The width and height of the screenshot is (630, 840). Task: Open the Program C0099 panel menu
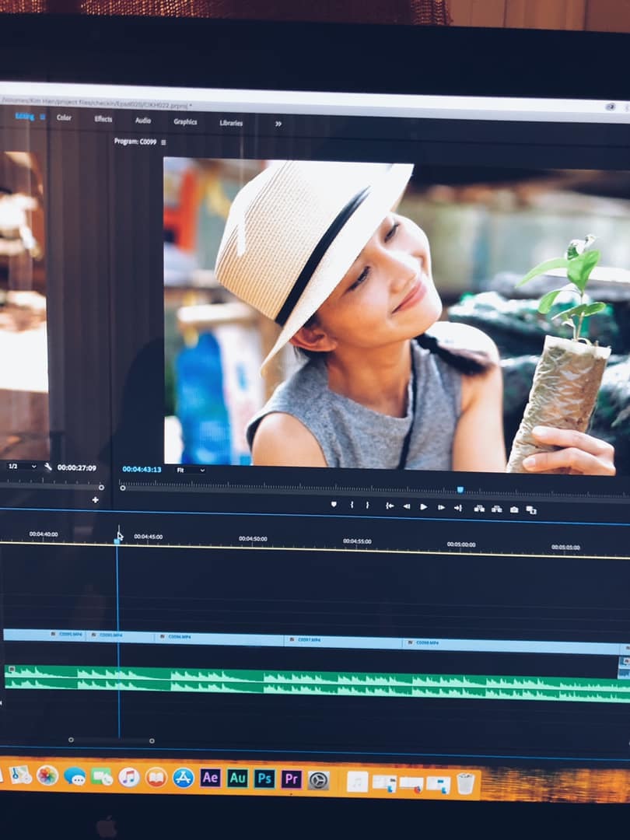pyautogui.click(x=163, y=142)
